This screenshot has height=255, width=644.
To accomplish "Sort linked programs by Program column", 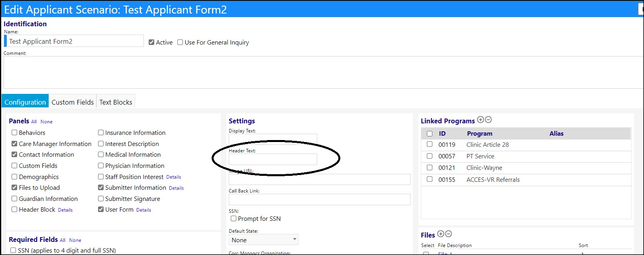I will tap(479, 134).
